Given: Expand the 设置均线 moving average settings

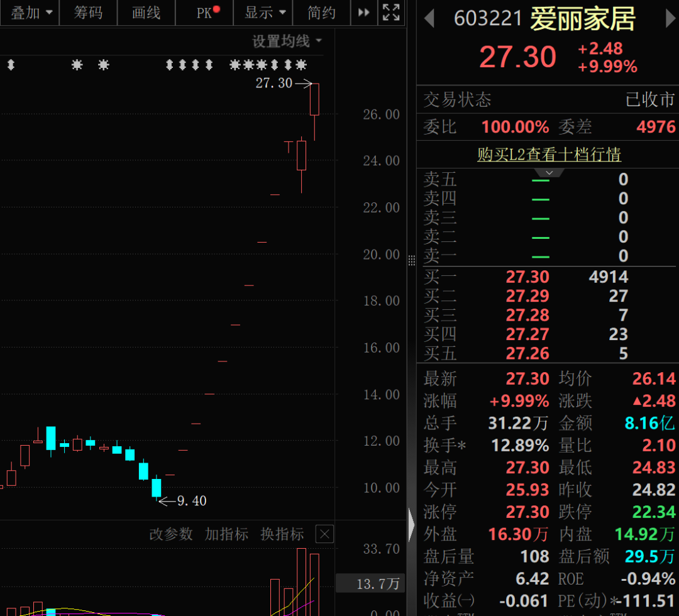Looking at the screenshot, I should point(287,41).
